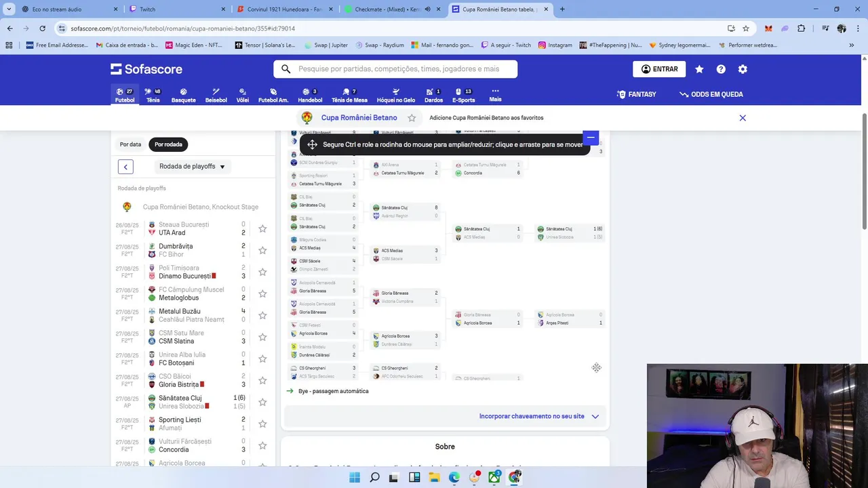Open the Sofascore home logo
The image size is (868, 488).
pos(146,69)
